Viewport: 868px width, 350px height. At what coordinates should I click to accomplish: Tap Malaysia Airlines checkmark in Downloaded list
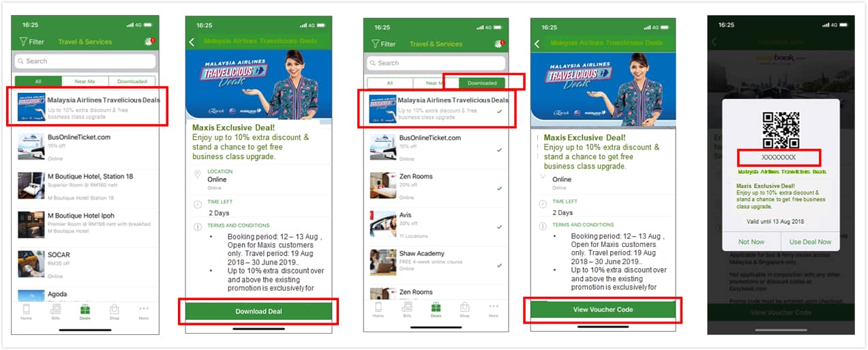coord(500,112)
